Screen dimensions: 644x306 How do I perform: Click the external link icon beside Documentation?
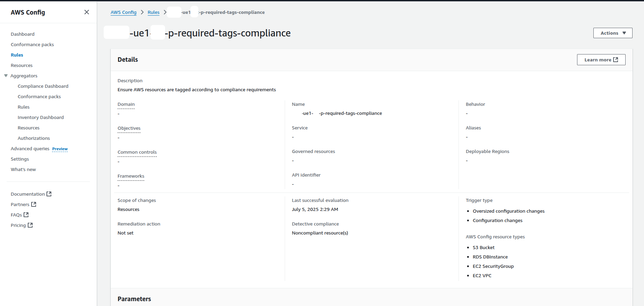(x=49, y=194)
